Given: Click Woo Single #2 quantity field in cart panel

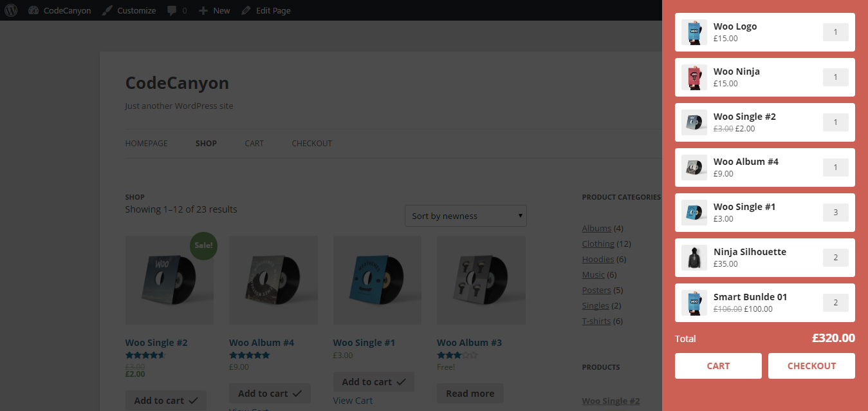Looking at the screenshot, I should pos(836,122).
